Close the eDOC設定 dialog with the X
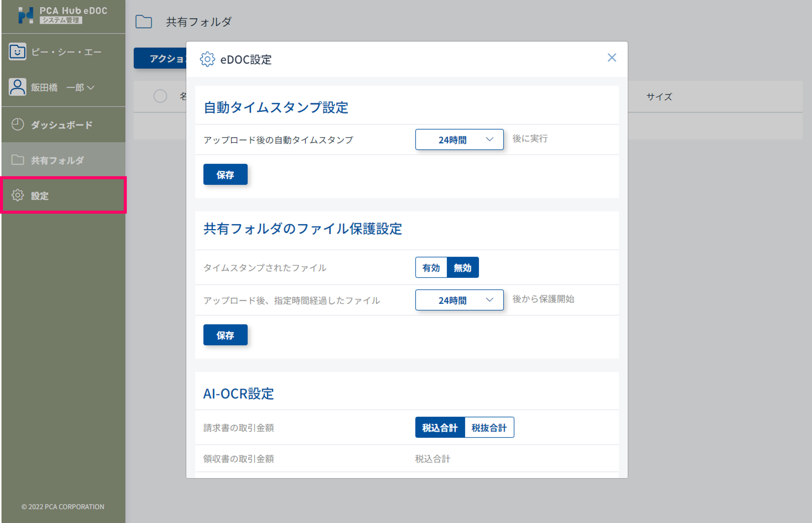The image size is (812, 523). coord(612,58)
